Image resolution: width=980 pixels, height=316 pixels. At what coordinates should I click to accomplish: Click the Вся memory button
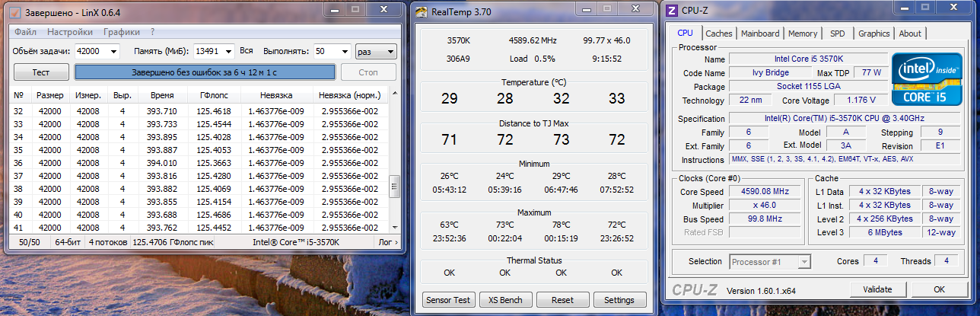247,51
